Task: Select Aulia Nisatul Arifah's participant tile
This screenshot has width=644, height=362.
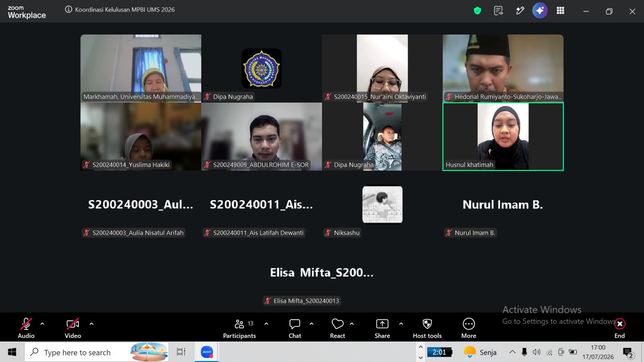Action: (141, 205)
